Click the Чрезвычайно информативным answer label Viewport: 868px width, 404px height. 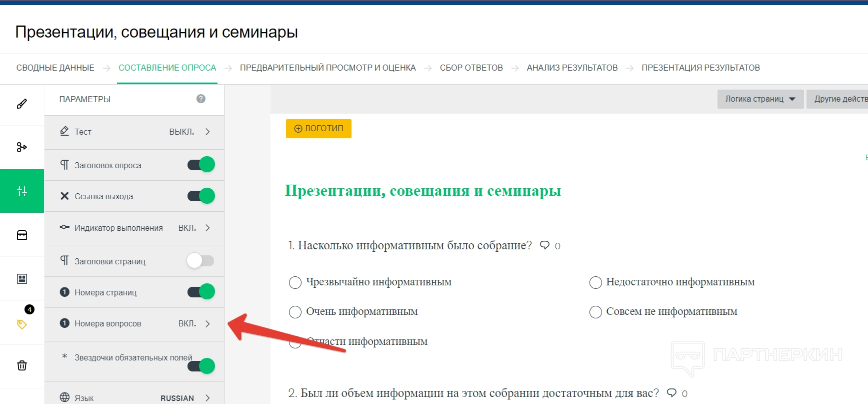[379, 282]
